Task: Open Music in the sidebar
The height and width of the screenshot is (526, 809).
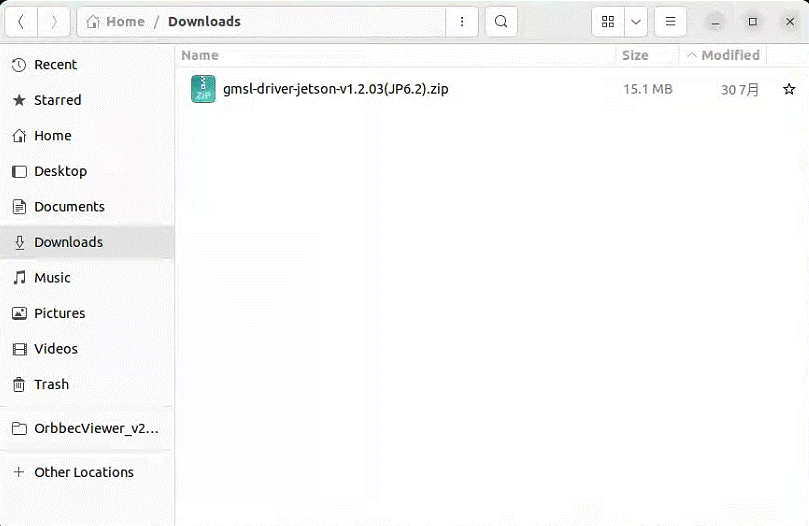Action: coord(87,278)
